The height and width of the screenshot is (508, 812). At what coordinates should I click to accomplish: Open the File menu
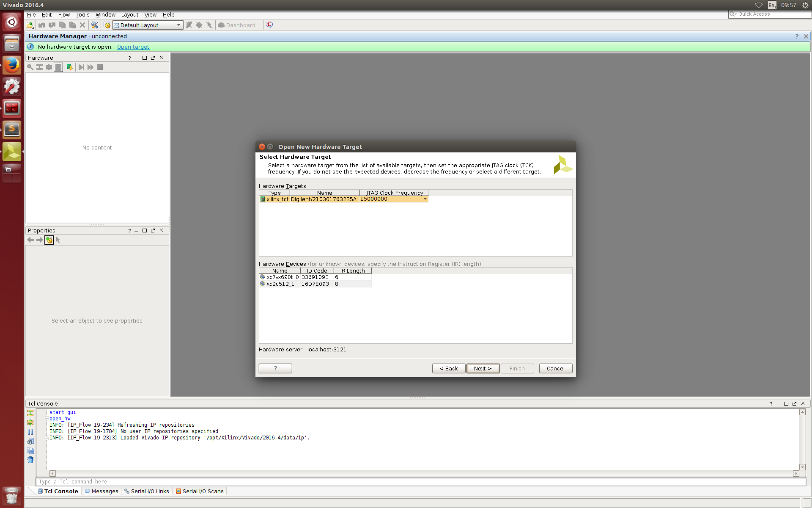(31, 14)
